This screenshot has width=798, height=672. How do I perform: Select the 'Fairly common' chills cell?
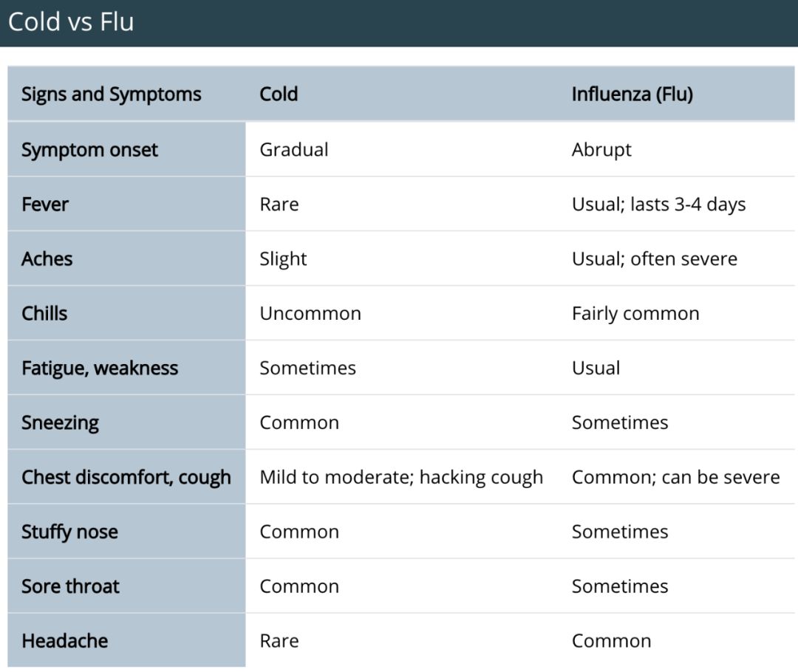point(635,314)
